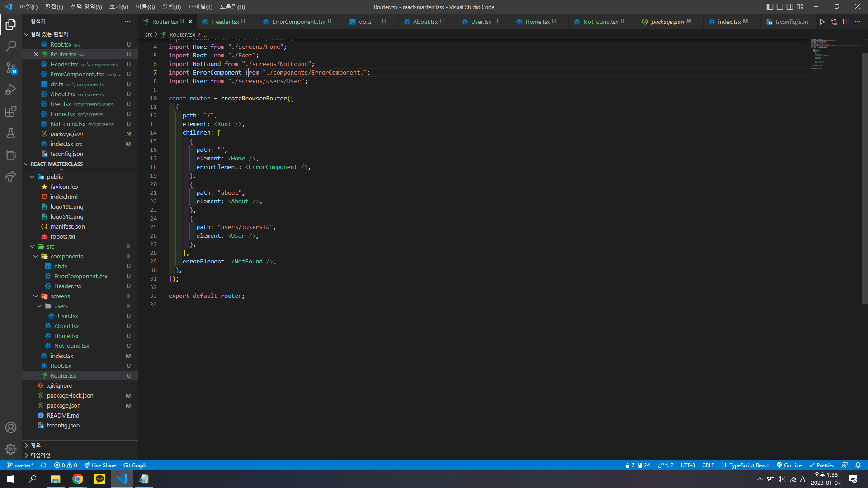Click the TypeScript React language mode
Screen dimensions: 868x488
point(749,465)
